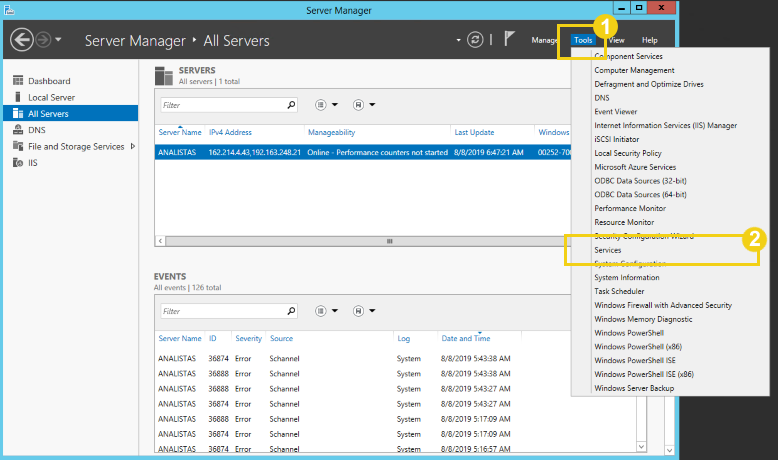Click the Events filter input field
Screen dimensions: 778x460
pyautogui.click(x=223, y=311)
